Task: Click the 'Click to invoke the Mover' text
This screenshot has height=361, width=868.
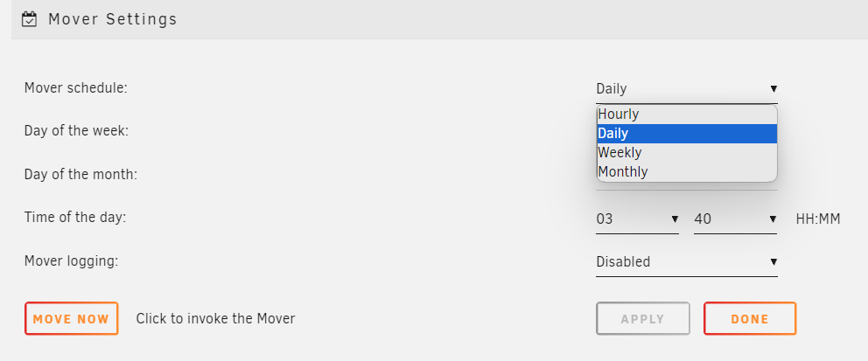Action: coord(215,318)
